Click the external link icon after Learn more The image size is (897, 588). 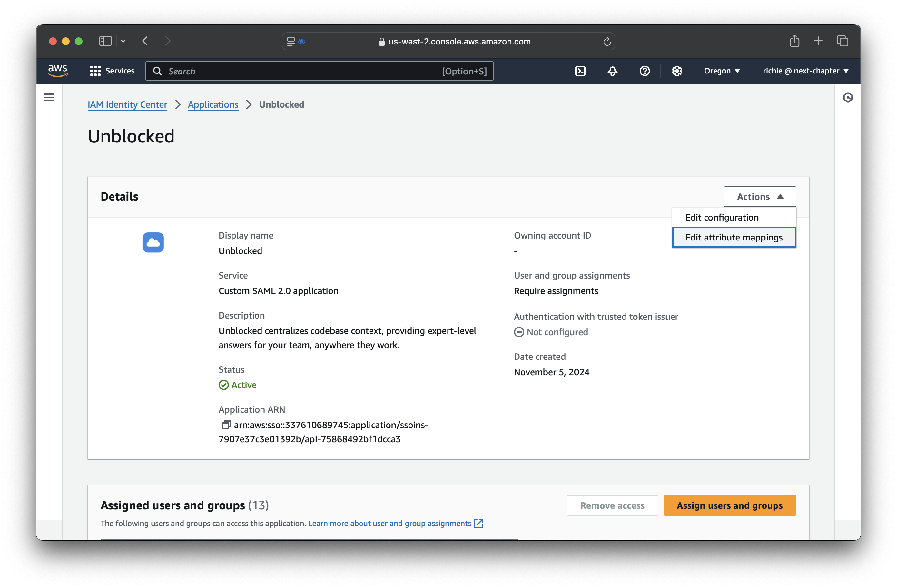pyautogui.click(x=479, y=523)
